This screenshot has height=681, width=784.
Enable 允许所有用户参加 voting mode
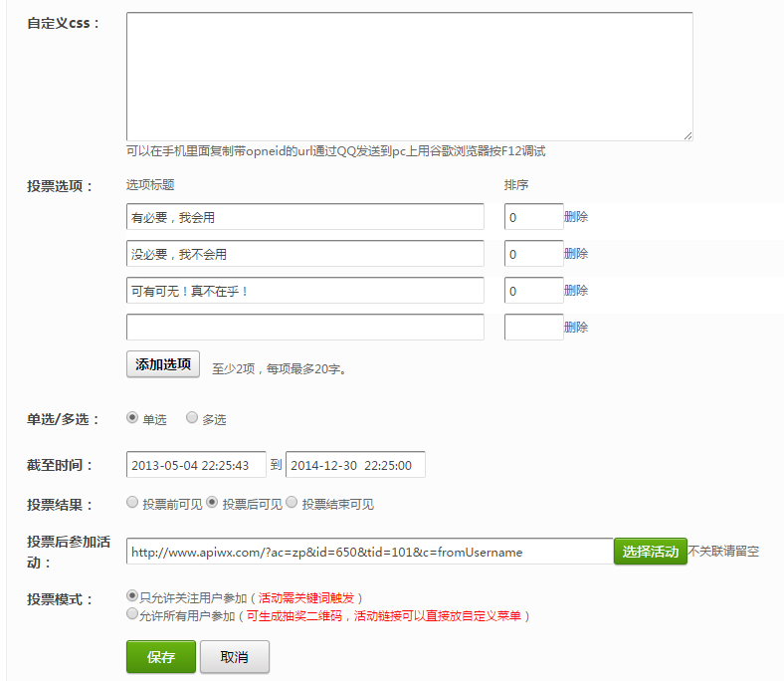click(x=132, y=615)
